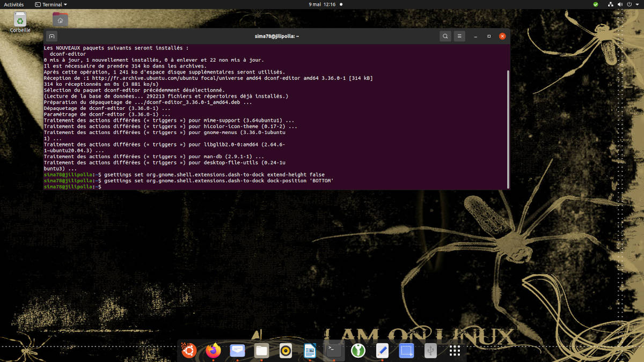Open the terminal hamburger menu
Image resolution: width=644 pixels, height=362 pixels.
point(459,36)
